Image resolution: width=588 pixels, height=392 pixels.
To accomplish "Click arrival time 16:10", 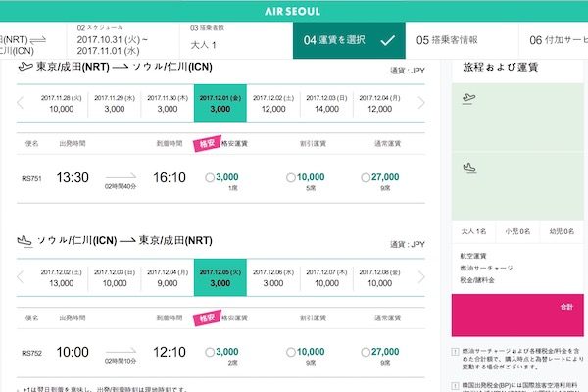I will [170, 177].
